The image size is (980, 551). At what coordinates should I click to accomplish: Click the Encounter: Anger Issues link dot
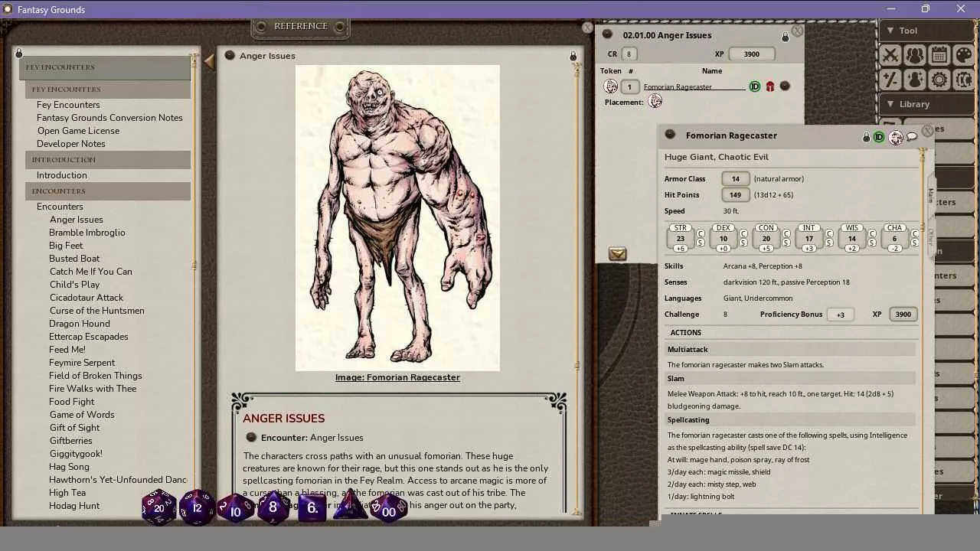250,437
